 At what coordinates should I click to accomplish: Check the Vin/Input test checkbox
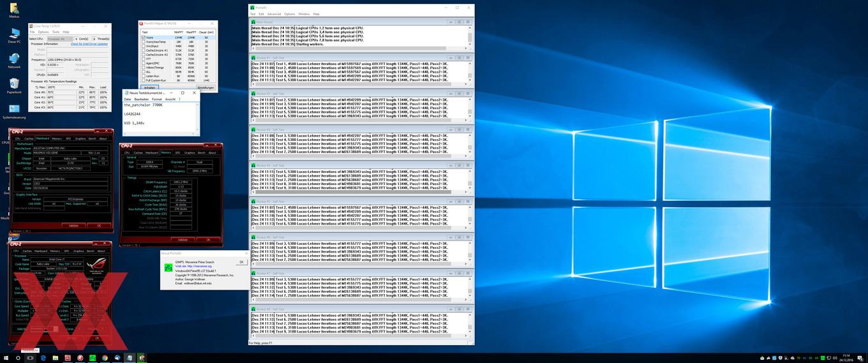(x=143, y=46)
